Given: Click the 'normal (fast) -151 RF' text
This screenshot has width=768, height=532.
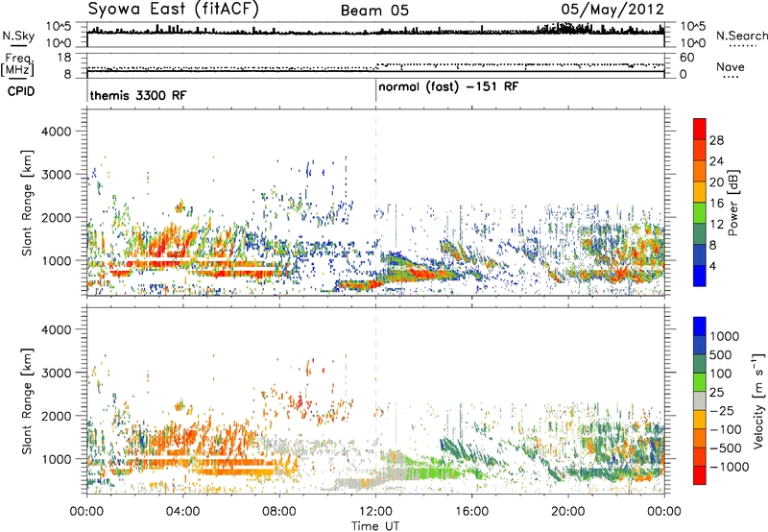Looking at the screenshot, I should [448, 87].
